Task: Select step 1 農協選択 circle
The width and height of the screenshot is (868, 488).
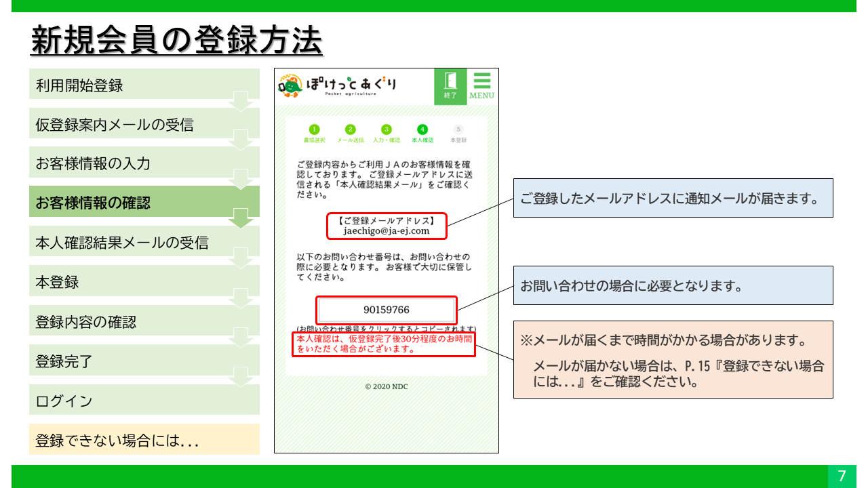Action: click(x=314, y=129)
